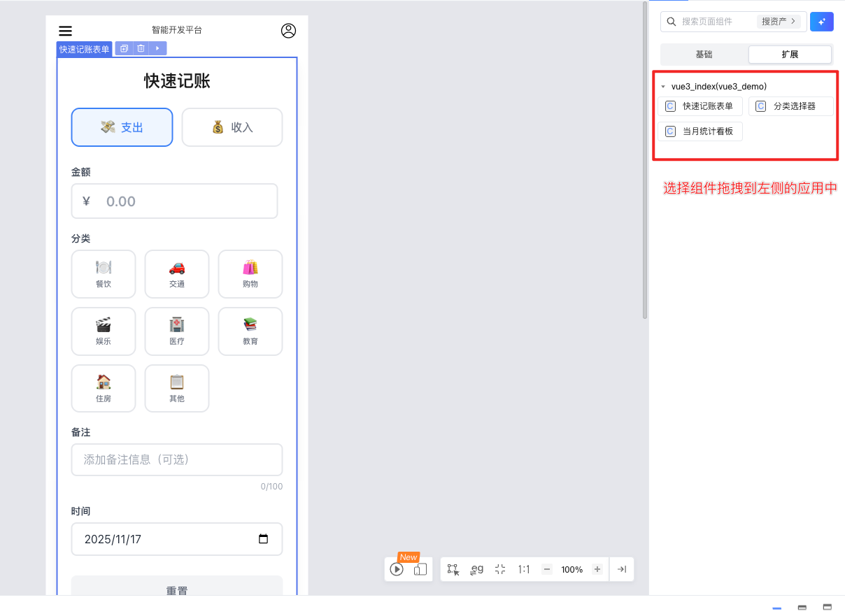The height and width of the screenshot is (616, 845).
Task: Select the 医疗 category
Action: (x=177, y=331)
